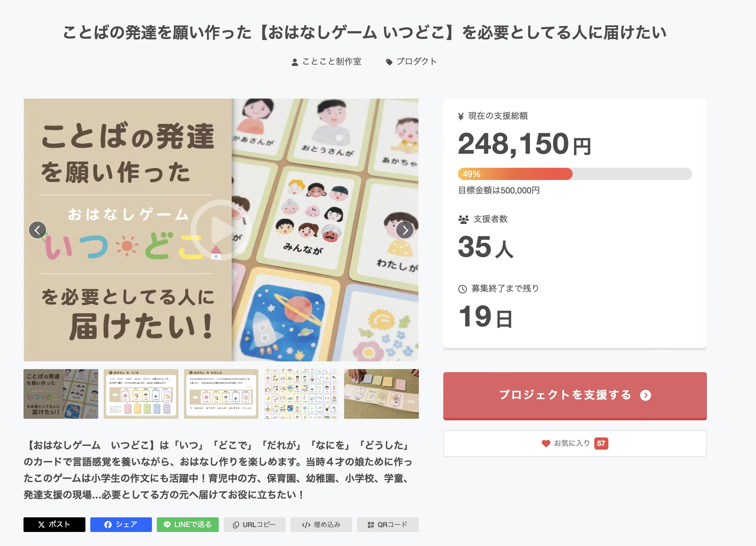
Task: Open the embed code option
Action: tap(321, 524)
